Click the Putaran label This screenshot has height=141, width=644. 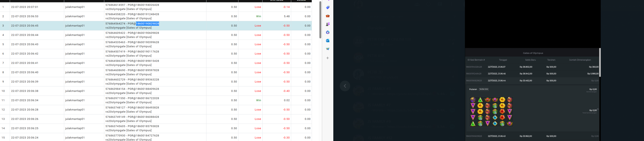tap(473, 89)
